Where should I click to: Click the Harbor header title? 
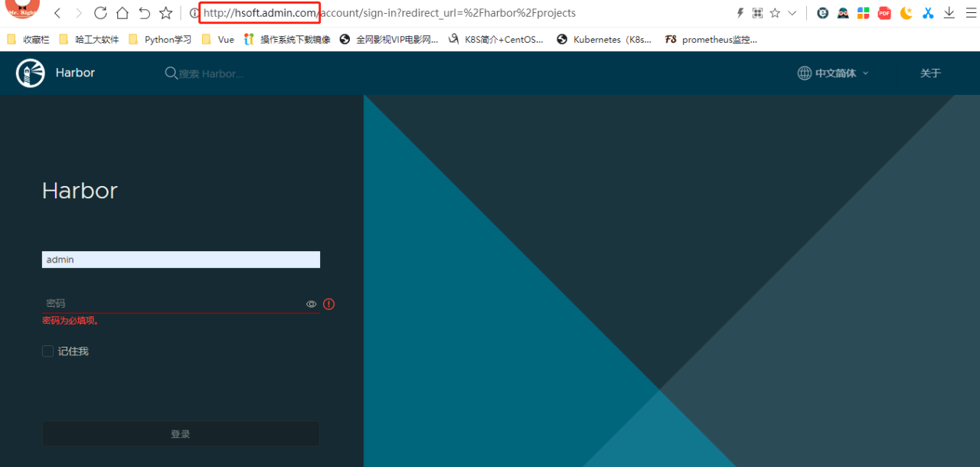point(75,73)
